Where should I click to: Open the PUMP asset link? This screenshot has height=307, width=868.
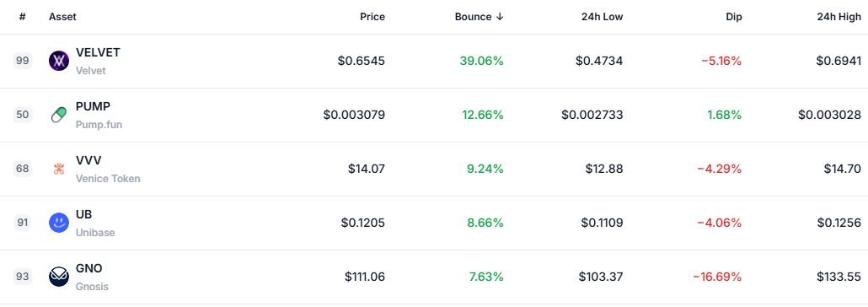[93, 106]
